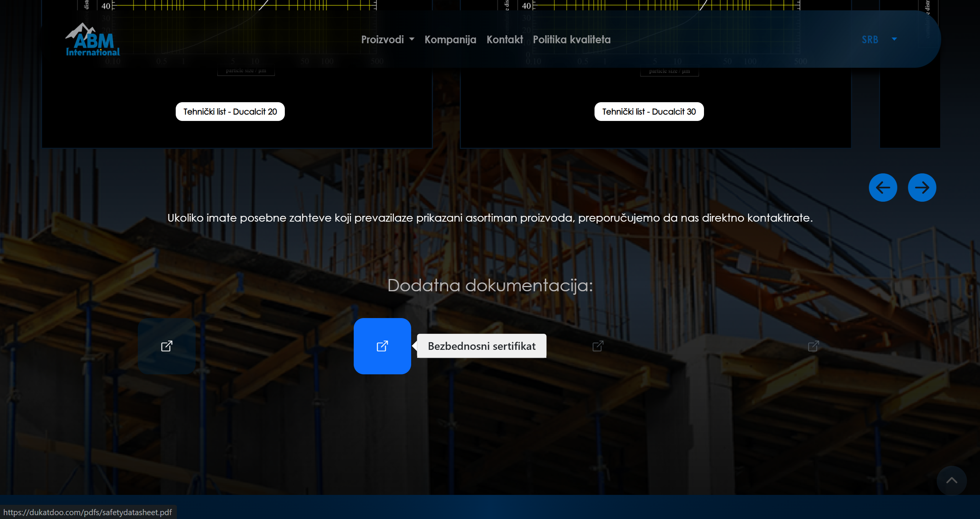
Task: Navigate to the Kontakt page
Action: (x=505, y=39)
